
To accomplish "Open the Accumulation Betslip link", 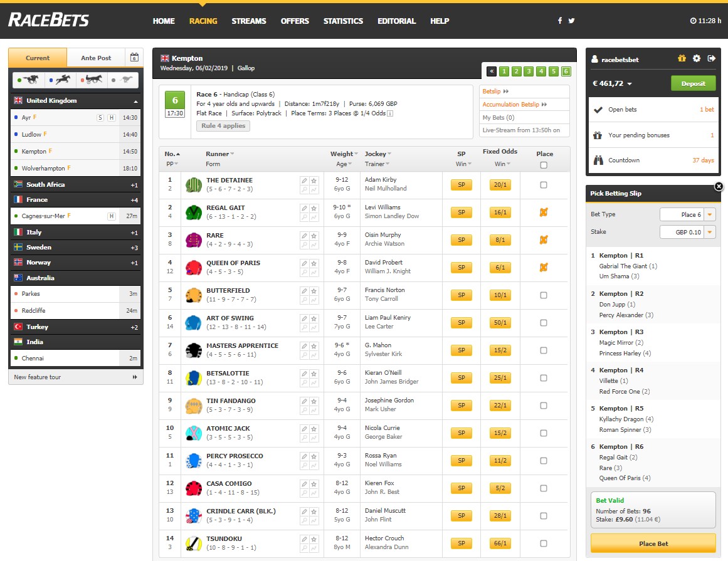I will coord(514,105).
